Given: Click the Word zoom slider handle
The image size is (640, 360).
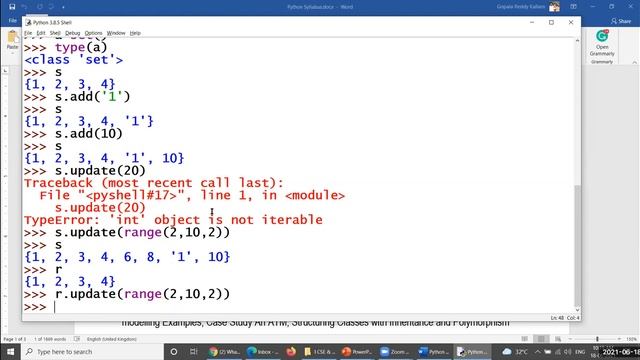Looking at the screenshot, I should 597,339.
